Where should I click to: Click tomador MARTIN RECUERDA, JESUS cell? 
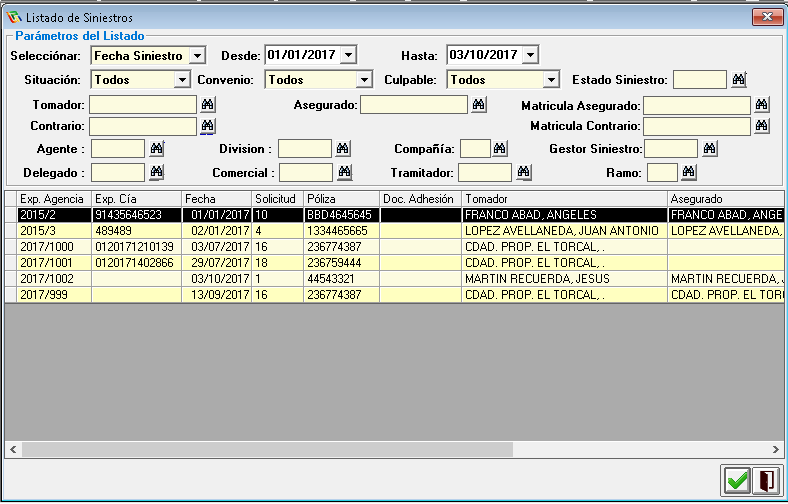[x=564, y=279]
